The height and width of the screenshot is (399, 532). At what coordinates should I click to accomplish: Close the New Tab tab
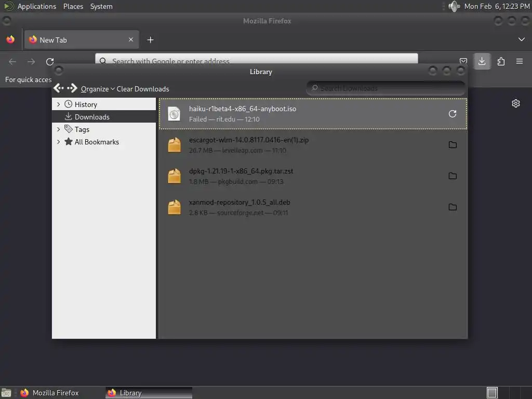(x=131, y=39)
